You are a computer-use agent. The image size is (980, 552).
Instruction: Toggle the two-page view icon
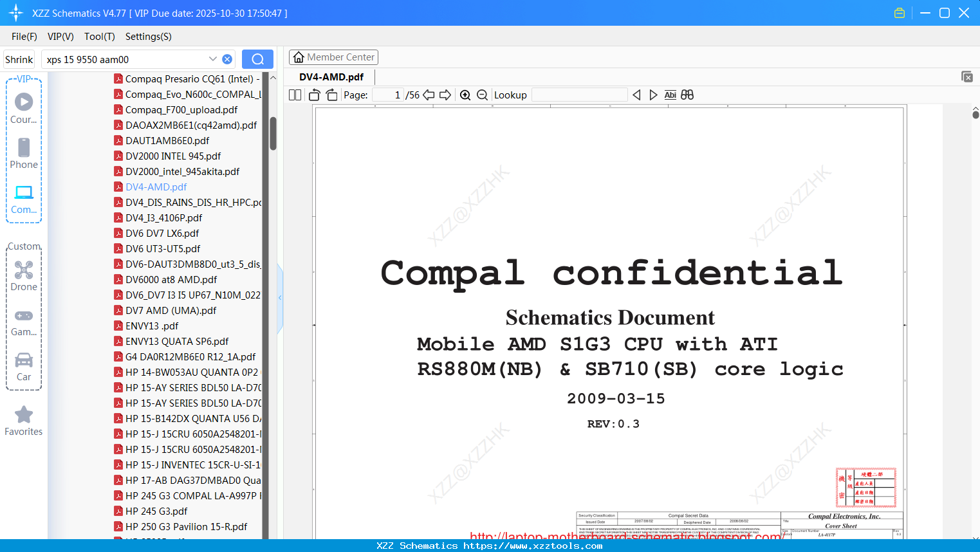tap(295, 95)
